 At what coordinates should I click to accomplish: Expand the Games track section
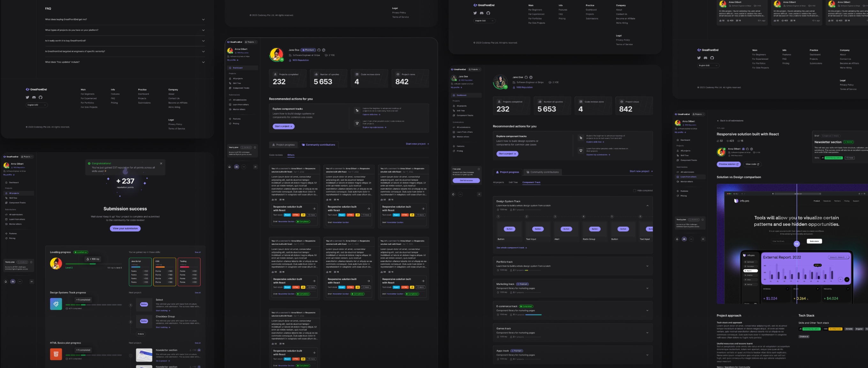(x=647, y=333)
